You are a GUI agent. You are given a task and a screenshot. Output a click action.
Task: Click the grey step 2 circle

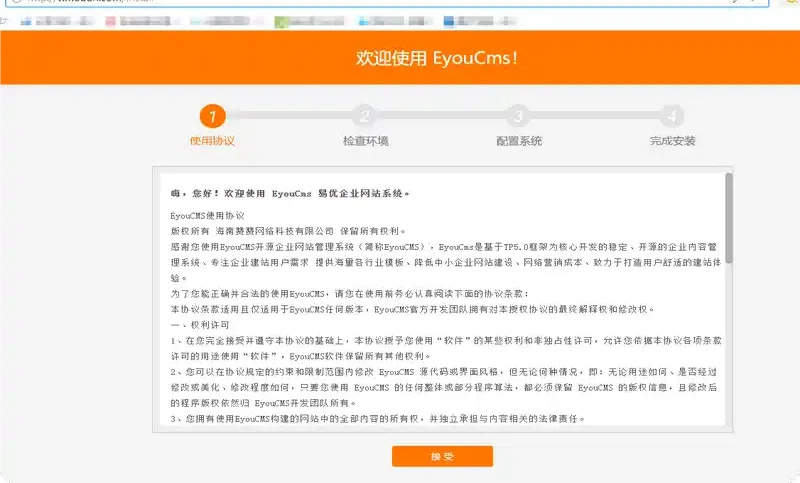point(365,116)
